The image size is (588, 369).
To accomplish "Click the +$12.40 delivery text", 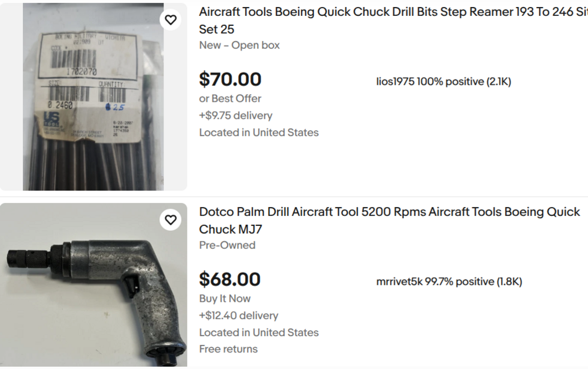I will (x=238, y=316).
